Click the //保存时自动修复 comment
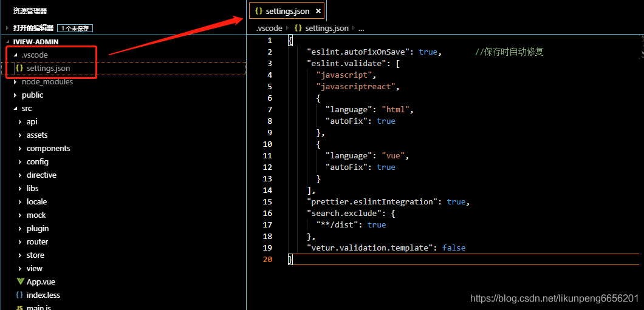This screenshot has height=310, width=644. point(509,52)
